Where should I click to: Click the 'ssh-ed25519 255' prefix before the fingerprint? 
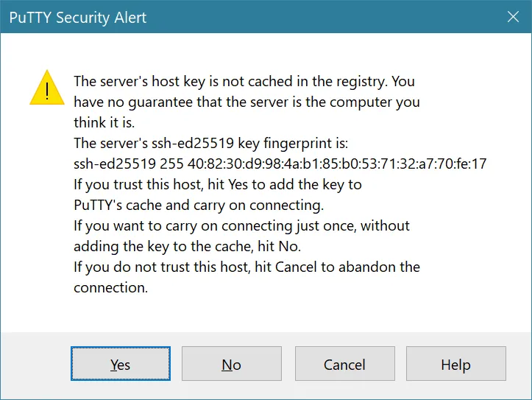click(x=129, y=164)
